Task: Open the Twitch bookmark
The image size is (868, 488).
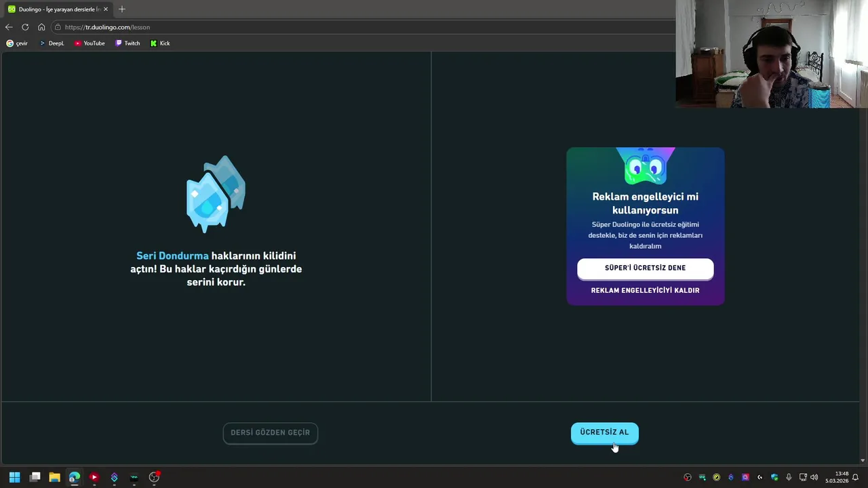Action: click(x=127, y=43)
